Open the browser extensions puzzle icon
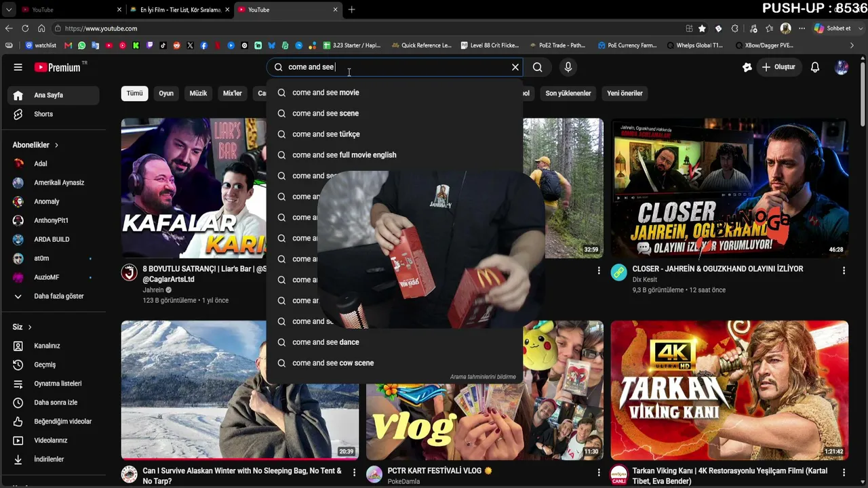 [734, 28]
